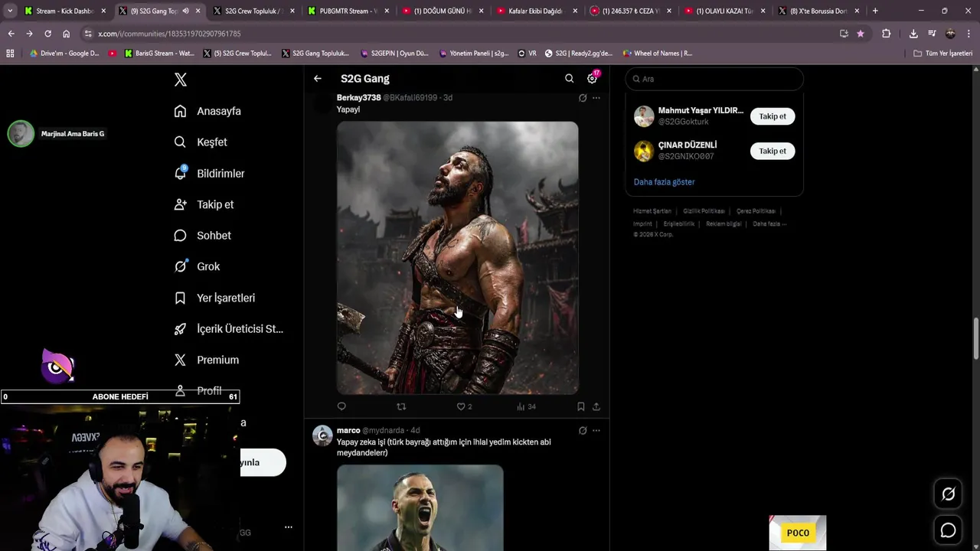View analytics of Berkay3738's post

tap(526, 406)
